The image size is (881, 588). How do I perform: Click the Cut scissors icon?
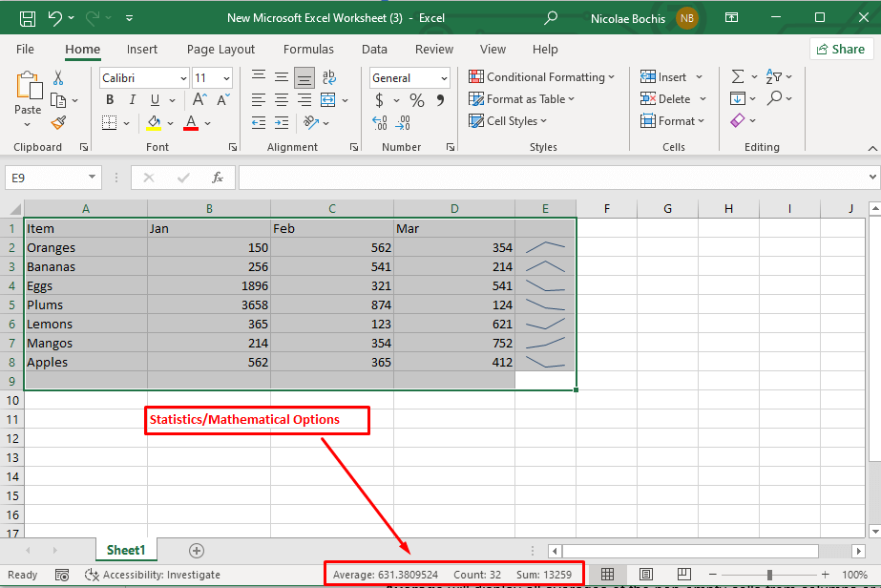tap(58, 78)
